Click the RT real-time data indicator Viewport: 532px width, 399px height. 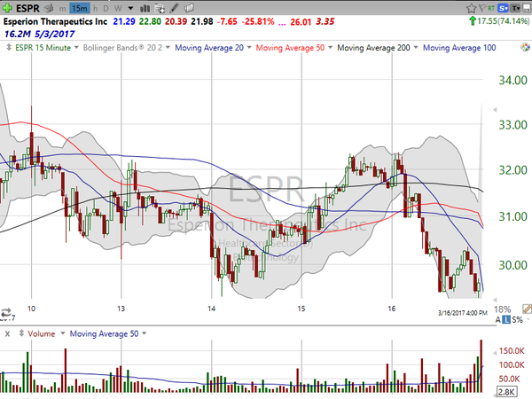pyautogui.click(x=491, y=8)
